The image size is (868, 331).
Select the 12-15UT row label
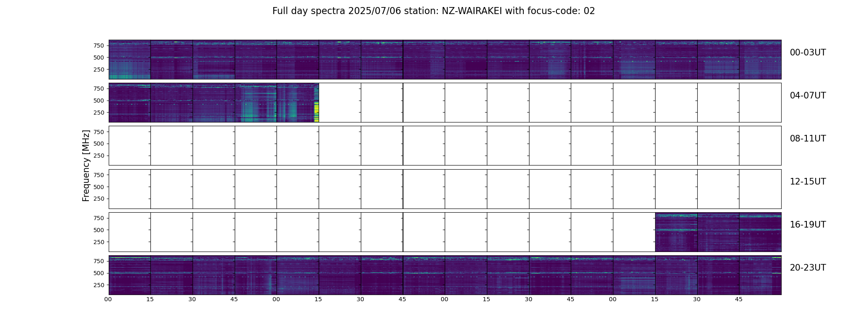coord(808,182)
